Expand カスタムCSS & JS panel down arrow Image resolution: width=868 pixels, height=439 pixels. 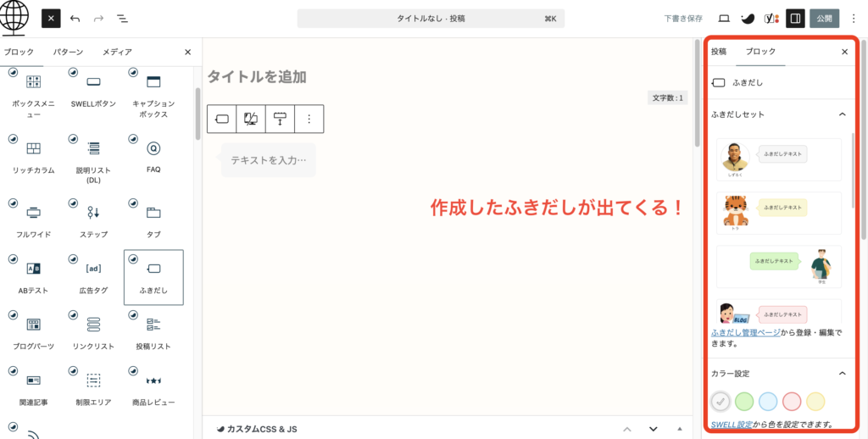point(654,429)
